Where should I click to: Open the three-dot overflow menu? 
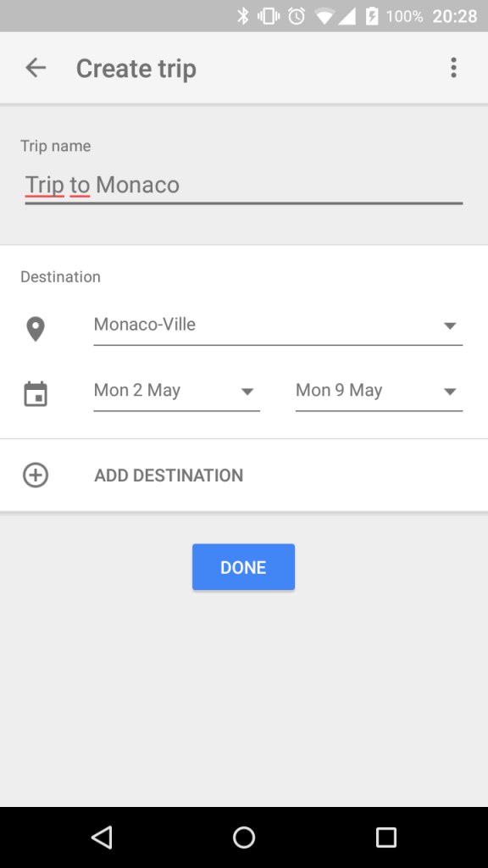tap(453, 68)
